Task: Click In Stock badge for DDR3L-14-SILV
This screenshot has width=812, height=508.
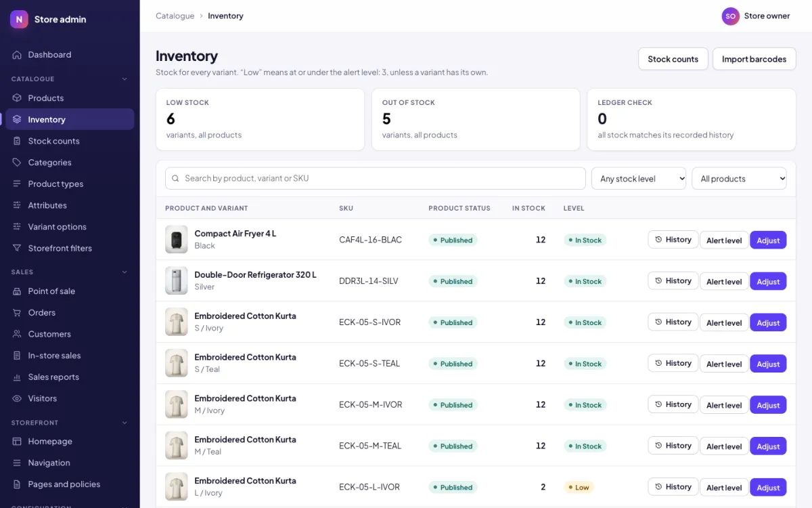Action: coord(585,281)
